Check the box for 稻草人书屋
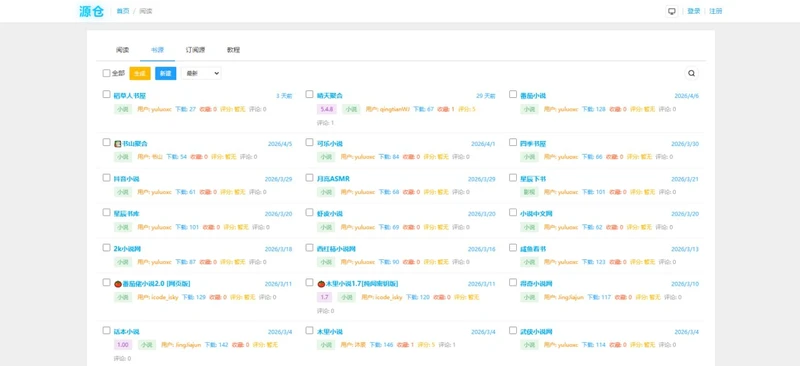The image size is (800, 366). (x=106, y=94)
